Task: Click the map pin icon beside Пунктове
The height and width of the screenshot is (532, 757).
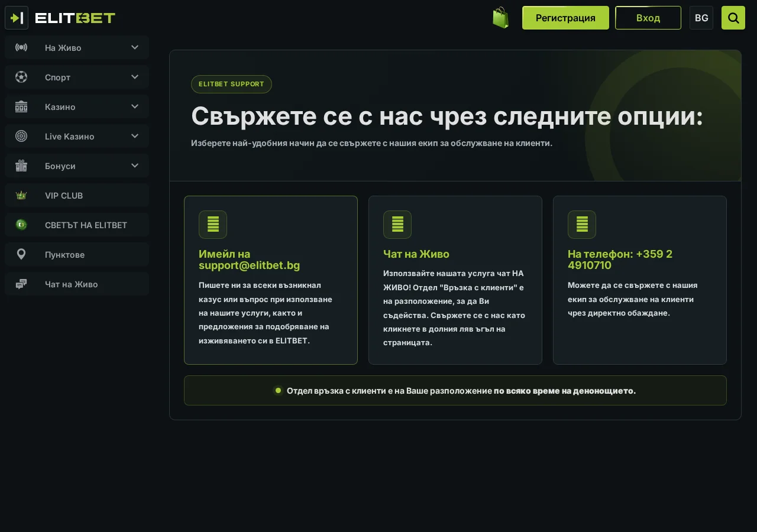Action: (x=21, y=254)
